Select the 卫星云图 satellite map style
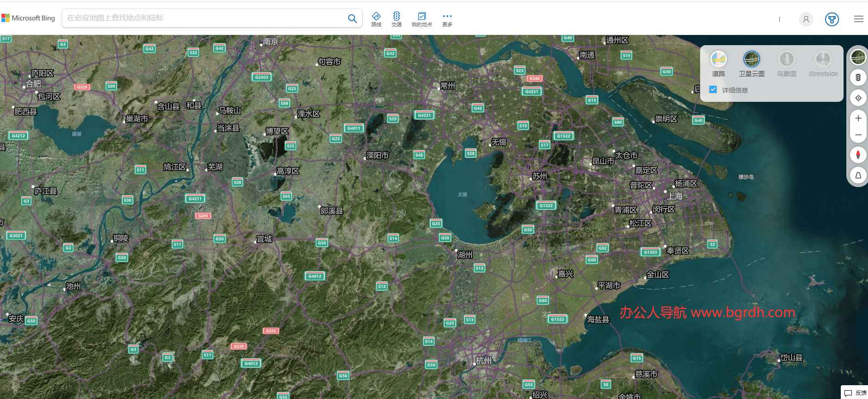The image size is (868, 399). (751, 64)
